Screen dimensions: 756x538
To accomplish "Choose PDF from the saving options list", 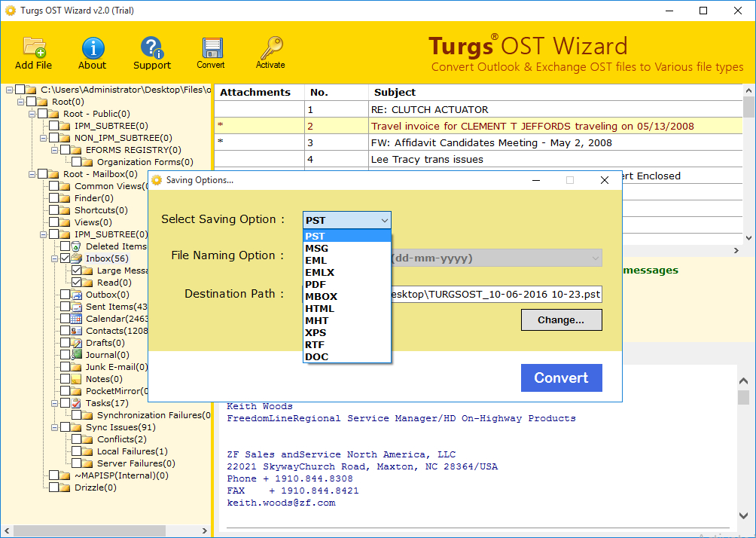I will 316,284.
